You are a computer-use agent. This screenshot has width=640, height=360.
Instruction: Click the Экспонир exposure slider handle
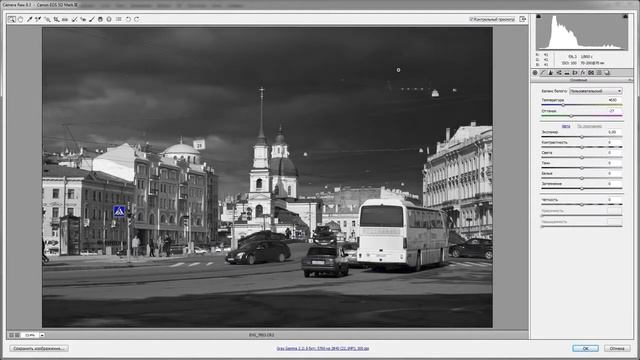(582, 137)
